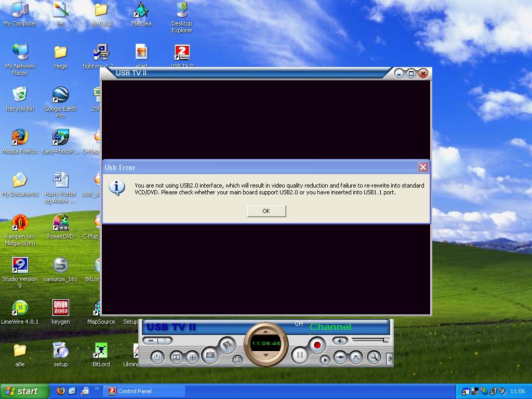Launch Firefox from quick launch bar
This screenshot has height=399, width=532.
point(61,391)
